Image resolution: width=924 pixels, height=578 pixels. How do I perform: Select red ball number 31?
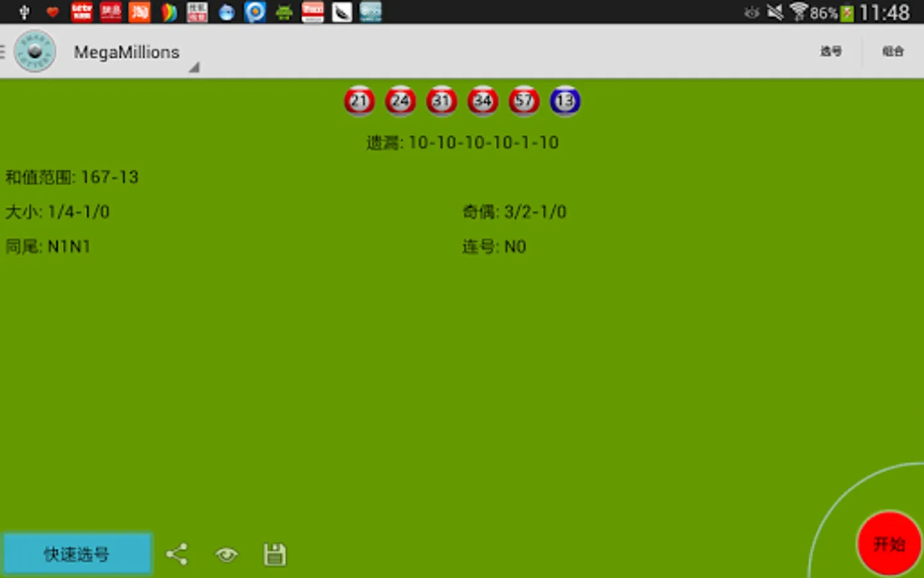pos(441,101)
